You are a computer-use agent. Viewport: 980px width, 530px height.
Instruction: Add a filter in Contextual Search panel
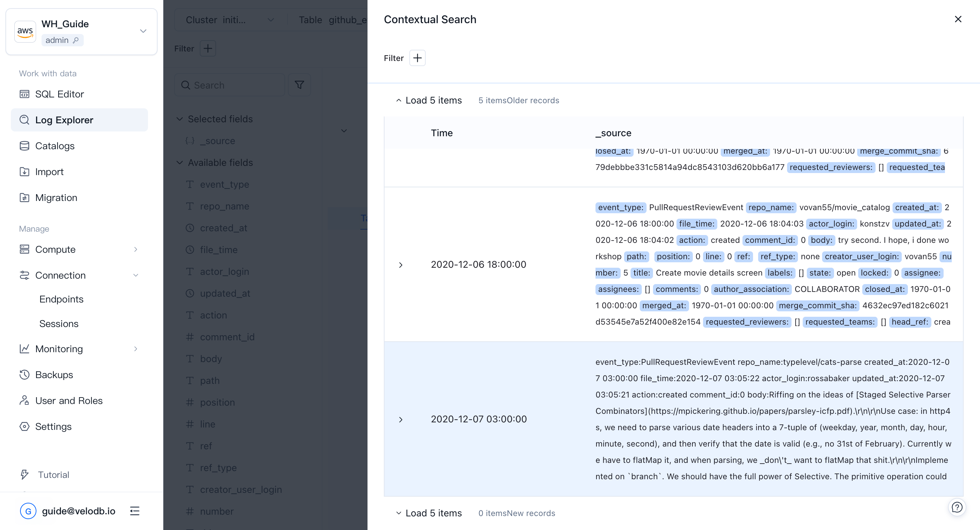pyautogui.click(x=417, y=58)
